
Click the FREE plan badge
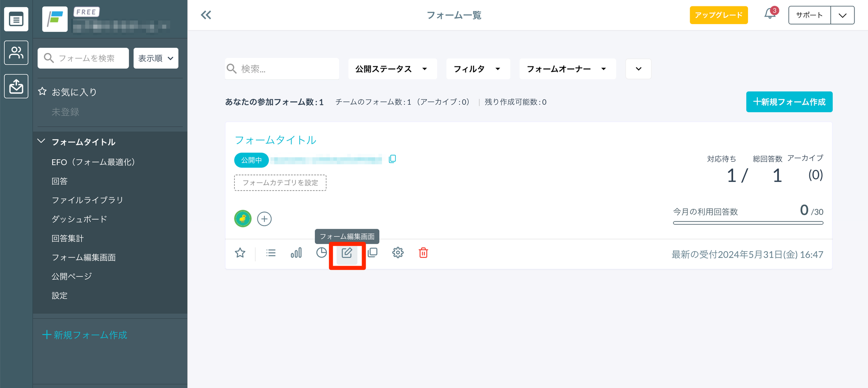86,12
